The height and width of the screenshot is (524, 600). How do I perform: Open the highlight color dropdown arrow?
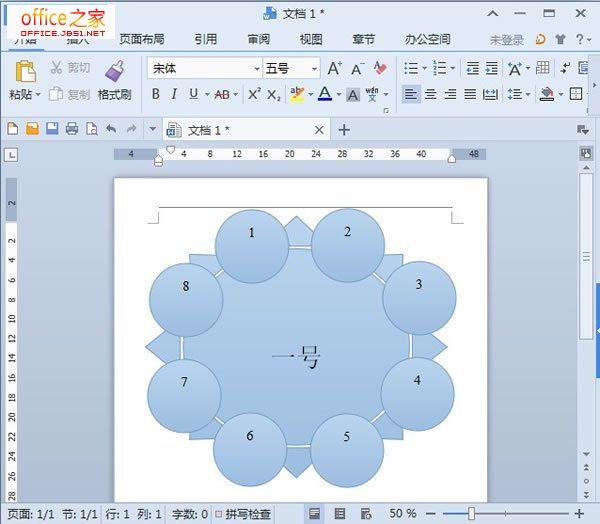(x=310, y=94)
